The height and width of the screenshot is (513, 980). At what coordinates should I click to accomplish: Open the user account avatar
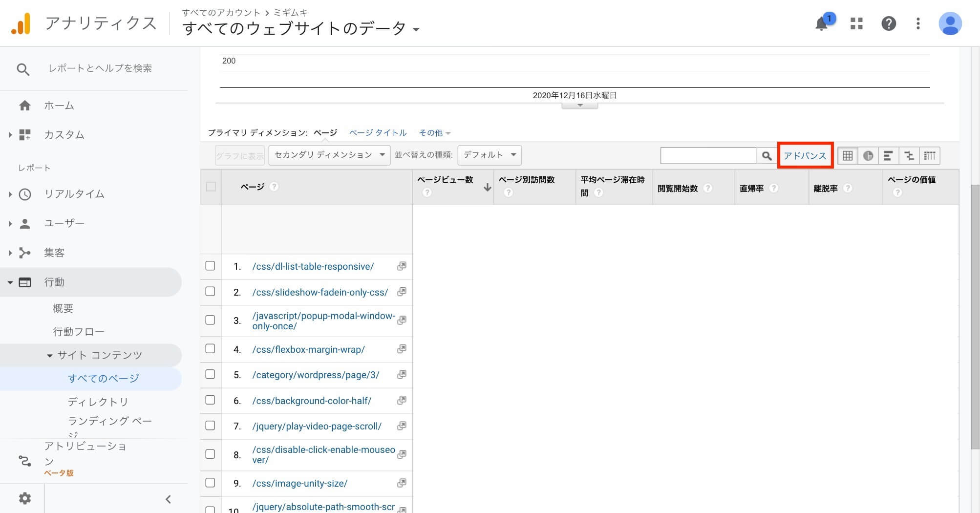[x=950, y=23]
